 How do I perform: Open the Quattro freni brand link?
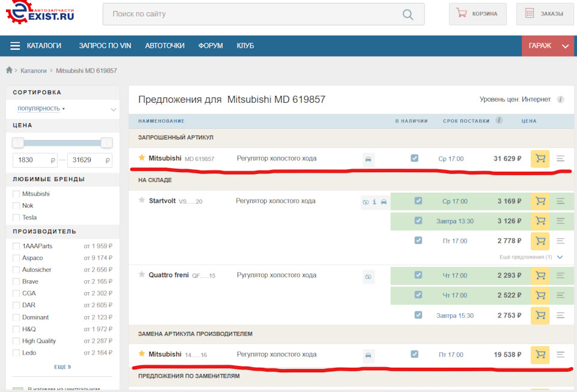(x=168, y=275)
